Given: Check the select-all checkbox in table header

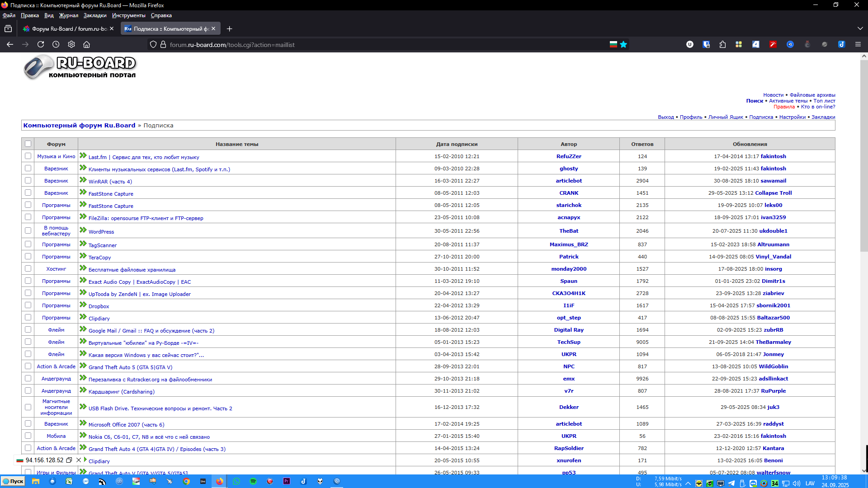Looking at the screenshot, I should tap(28, 144).
